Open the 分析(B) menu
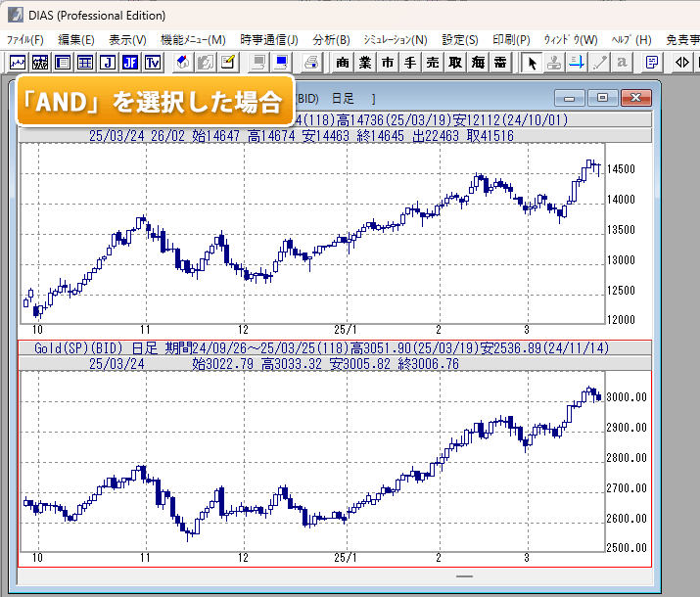700x597 pixels. (x=331, y=40)
